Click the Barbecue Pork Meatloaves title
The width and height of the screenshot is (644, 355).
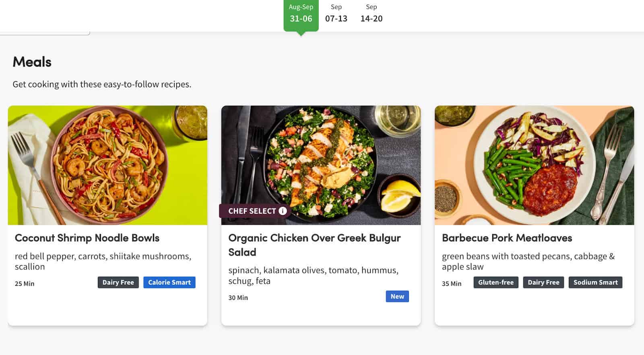click(x=507, y=238)
